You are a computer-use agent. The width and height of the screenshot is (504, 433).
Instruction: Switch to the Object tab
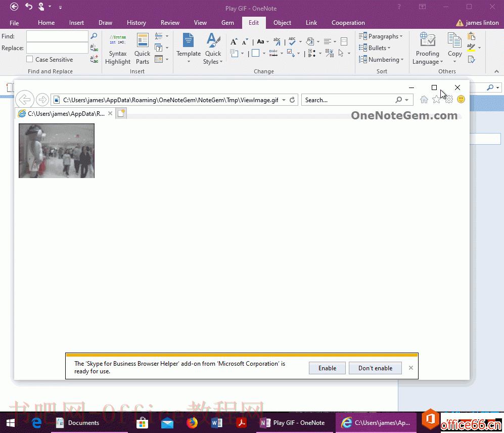pyautogui.click(x=282, y=23)
